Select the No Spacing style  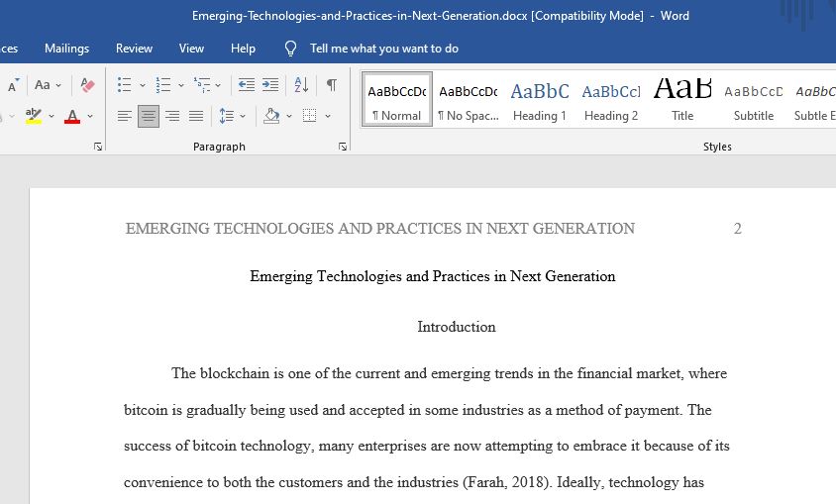[469, 99]
